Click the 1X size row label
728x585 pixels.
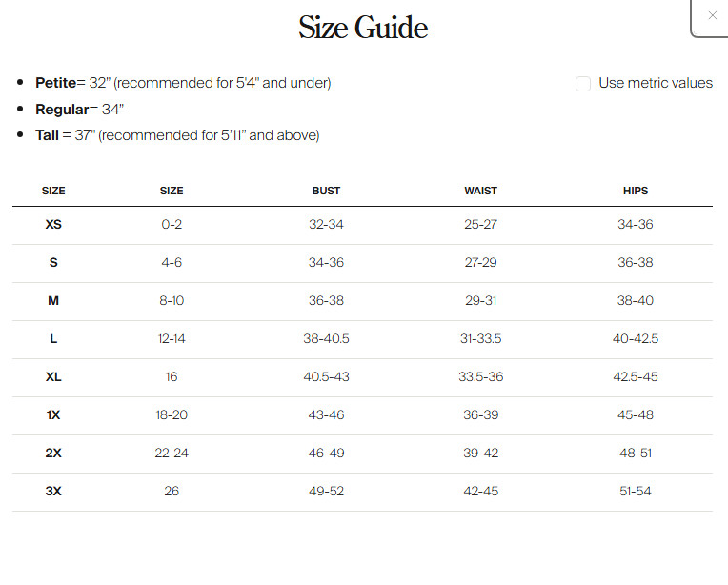click(53, 415)
